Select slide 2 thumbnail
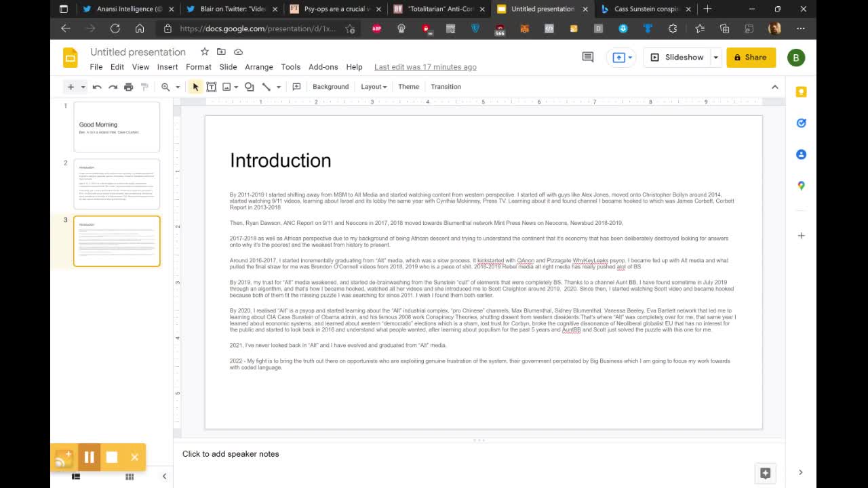Screen dimensions: 868x488 [117, 184]
